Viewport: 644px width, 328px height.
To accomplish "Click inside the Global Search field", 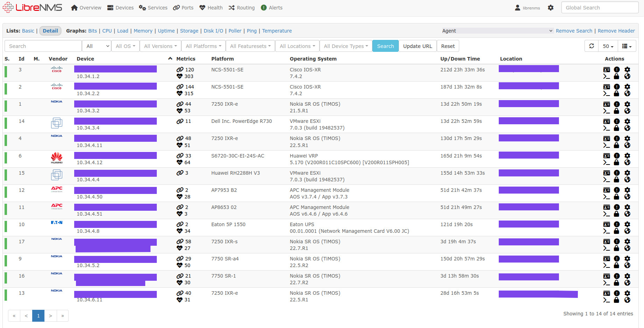I will click(x=600, y=7).
